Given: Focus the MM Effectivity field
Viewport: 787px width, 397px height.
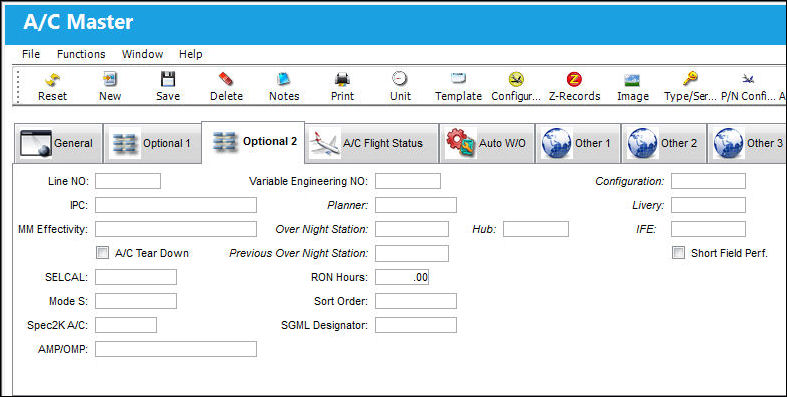Looking at the screenshot, I should pyautogui.click(x=176, y=229).
